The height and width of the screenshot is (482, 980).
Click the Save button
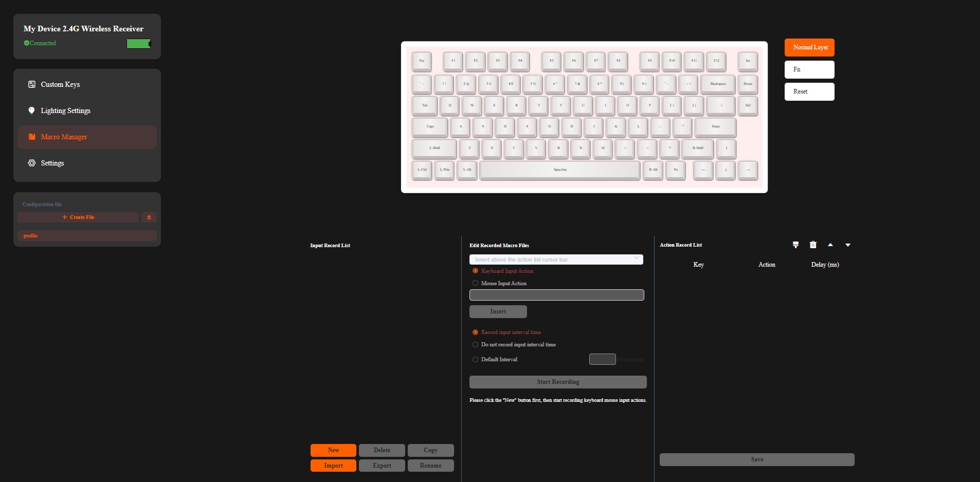(757, 459)
